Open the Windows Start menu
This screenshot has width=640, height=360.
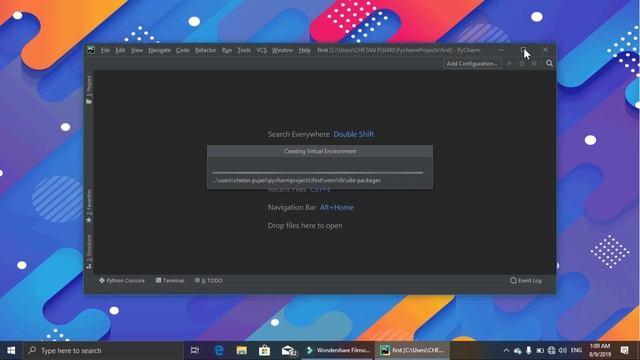click(11, 350)
